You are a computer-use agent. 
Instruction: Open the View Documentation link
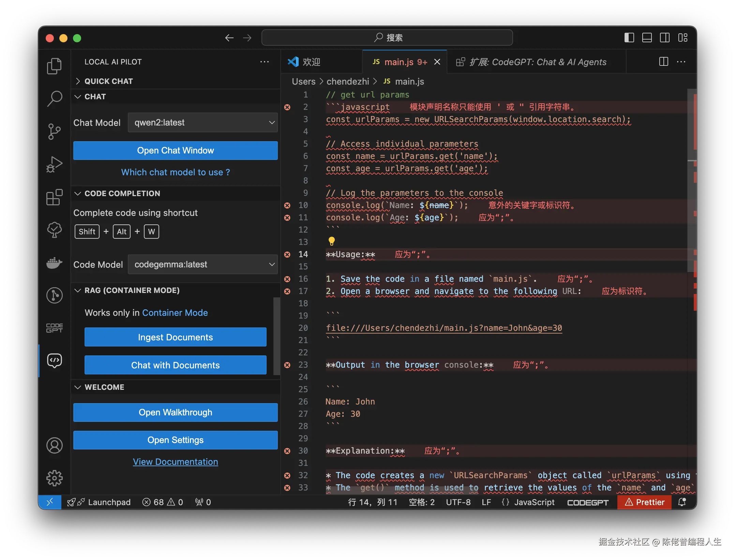175,462
